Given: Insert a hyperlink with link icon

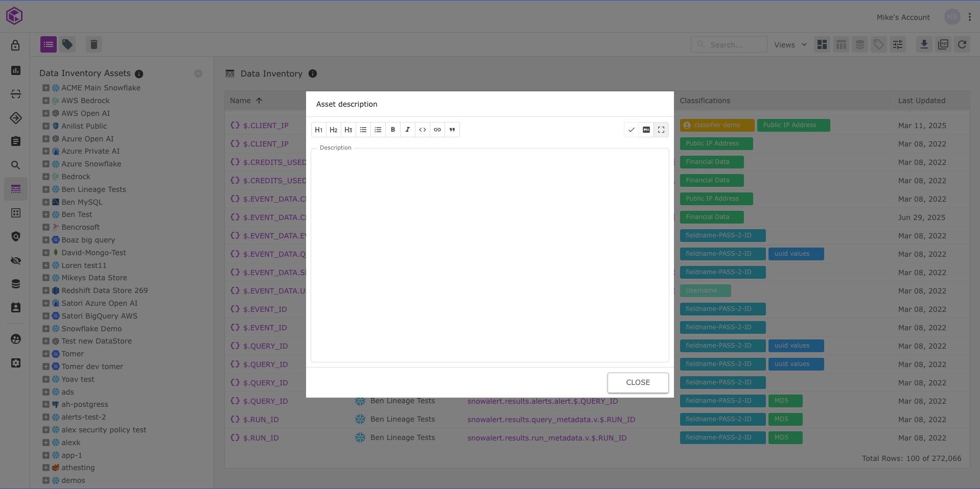Looking at the screenshot, I should point(437,130).
